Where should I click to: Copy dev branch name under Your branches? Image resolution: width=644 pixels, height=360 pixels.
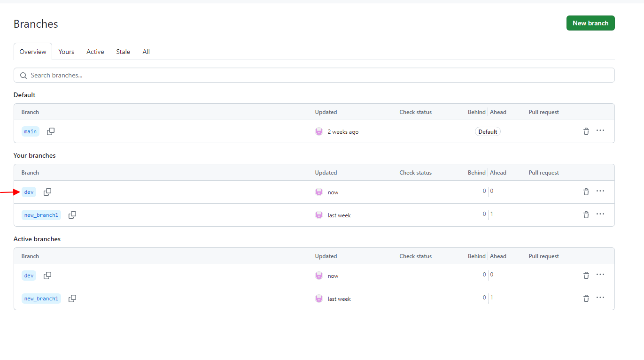tap(47, 192)
